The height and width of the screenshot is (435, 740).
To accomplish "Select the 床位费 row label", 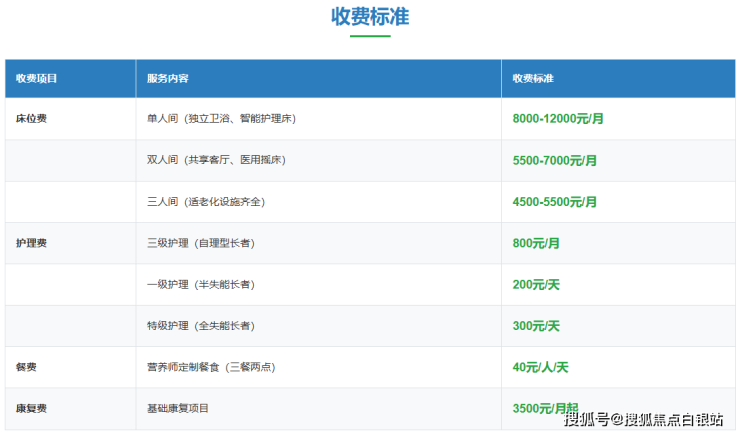I will [32, 118].
